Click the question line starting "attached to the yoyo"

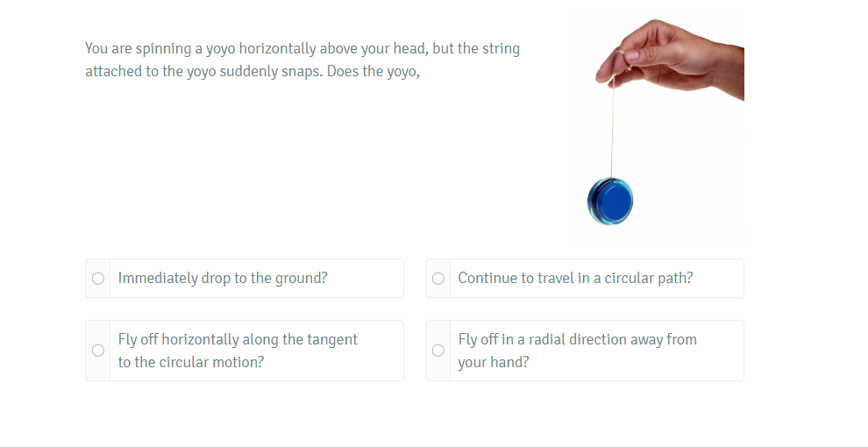(x=253, y=72)
